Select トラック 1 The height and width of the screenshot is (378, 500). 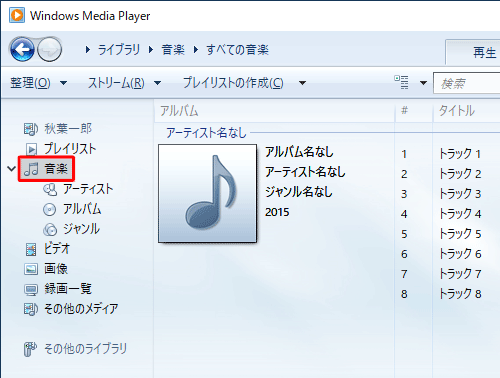[x=460, y=154]
